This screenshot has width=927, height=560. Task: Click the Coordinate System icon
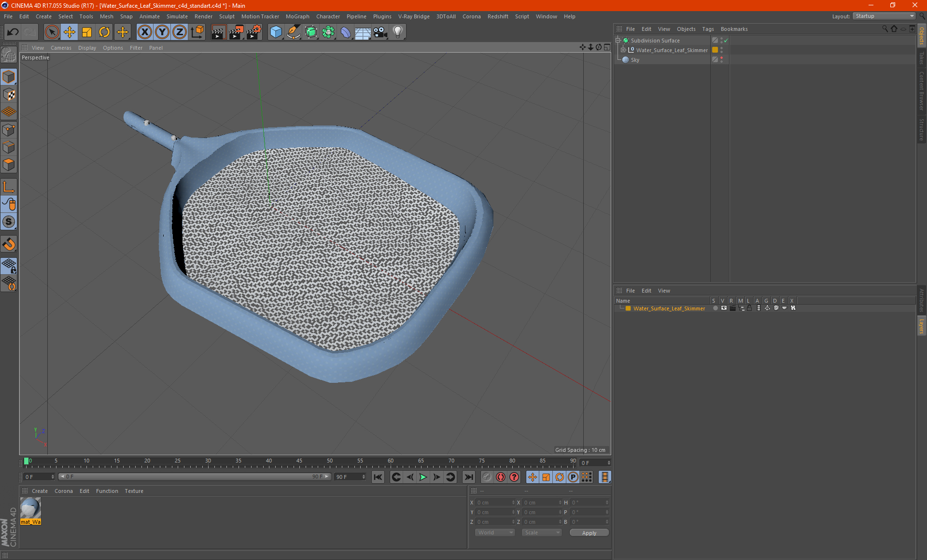(197, 32)
